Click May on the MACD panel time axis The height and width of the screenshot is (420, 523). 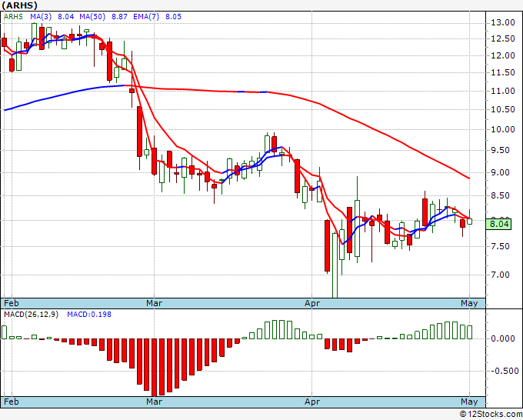[469, 402]
